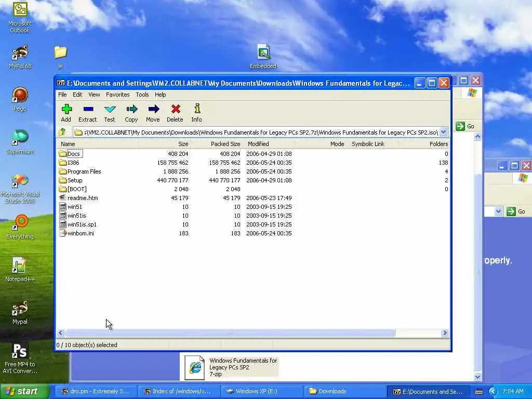The width and height of the screenshot is (532, 399).
Task: Select the win51 file
Action: point(71,207)
